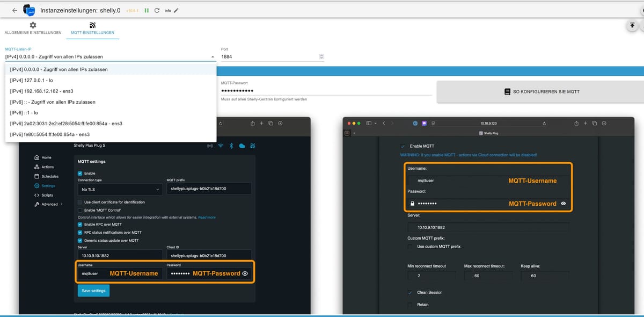Pause the shelly.0 instance
644x317 pixels.
pyautogui.click(x=147, y=10)
